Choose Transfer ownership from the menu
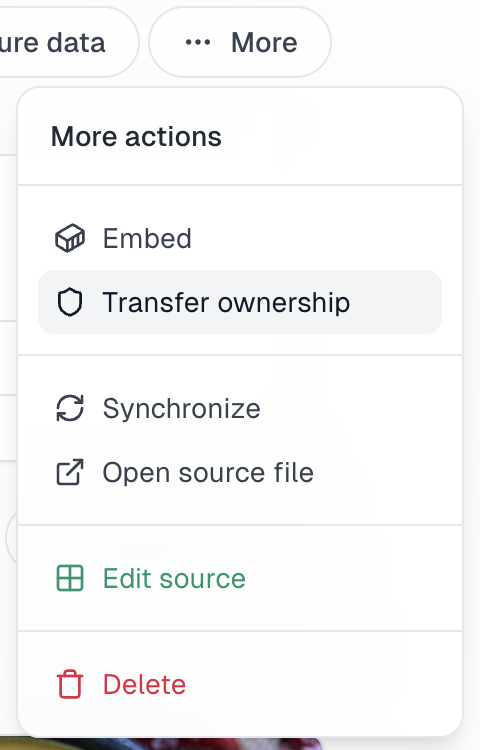Viewport: 480px width, 750px height. coord(240,302)
